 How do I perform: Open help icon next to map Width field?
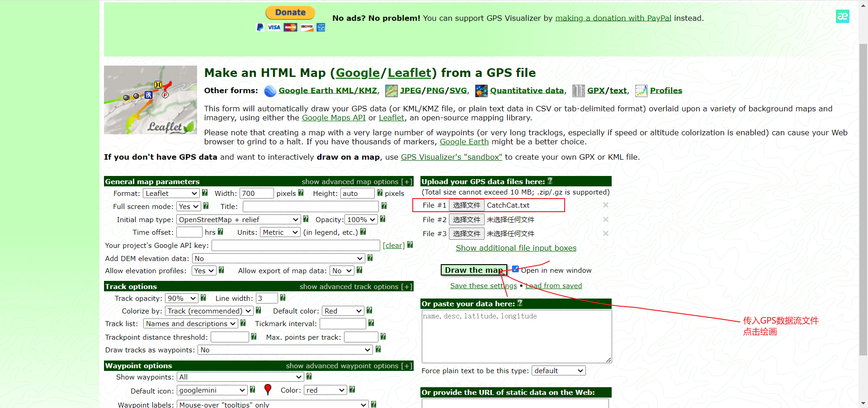(300, 193)
